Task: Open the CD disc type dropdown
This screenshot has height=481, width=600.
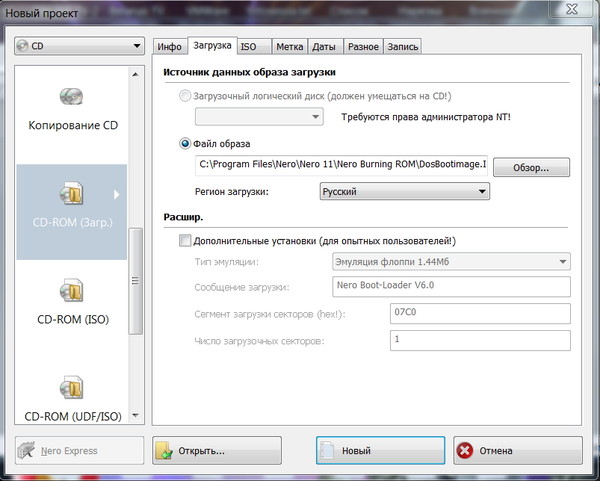Action: point(80,46)
